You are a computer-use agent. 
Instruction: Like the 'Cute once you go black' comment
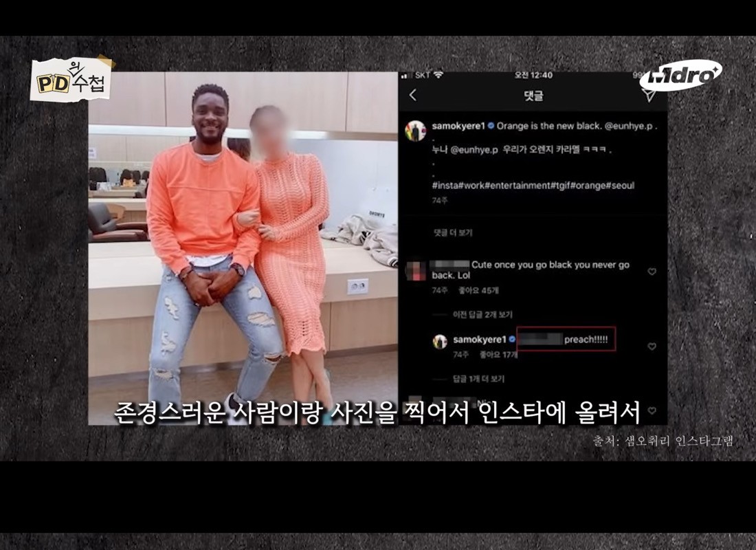click(652, 272)
